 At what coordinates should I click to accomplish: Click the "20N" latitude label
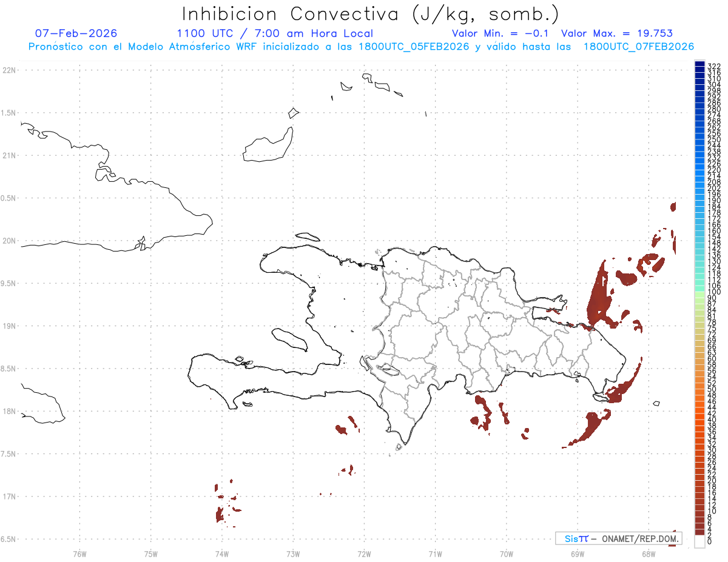point(9,241)
